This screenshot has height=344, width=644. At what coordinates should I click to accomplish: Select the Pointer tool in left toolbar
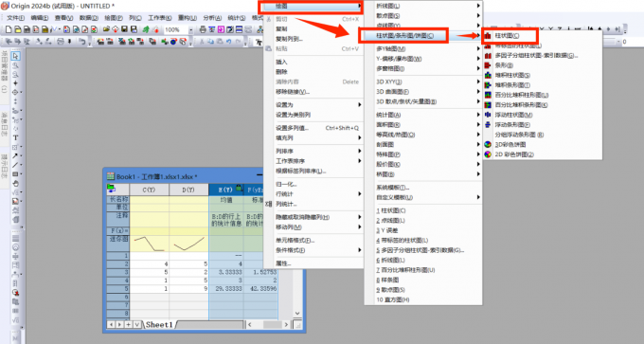[x=15, y=56]
